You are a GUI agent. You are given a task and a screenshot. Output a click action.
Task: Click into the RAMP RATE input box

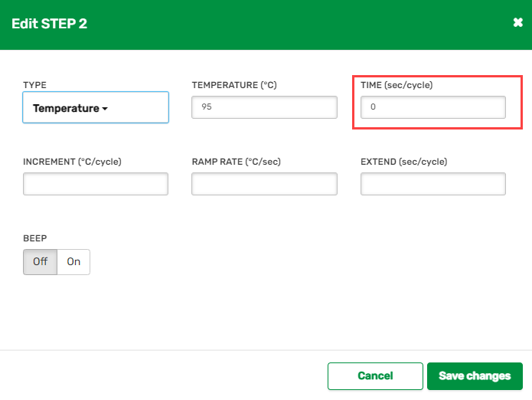[264, 184]
